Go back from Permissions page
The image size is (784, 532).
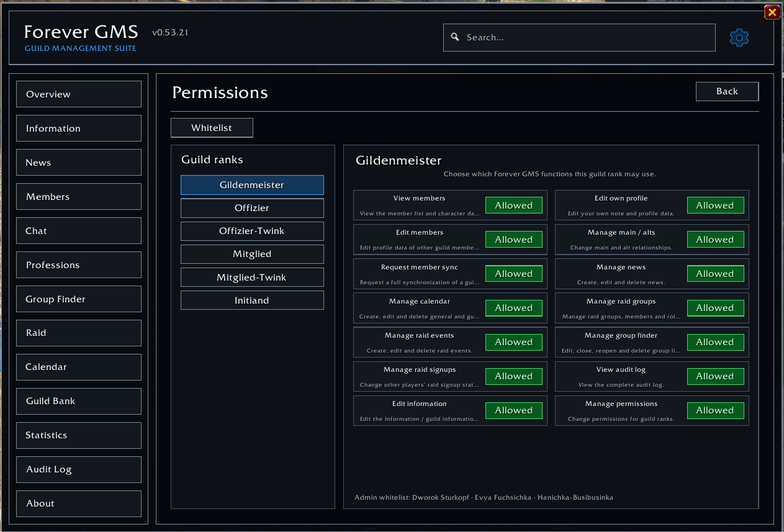point(728,91)
